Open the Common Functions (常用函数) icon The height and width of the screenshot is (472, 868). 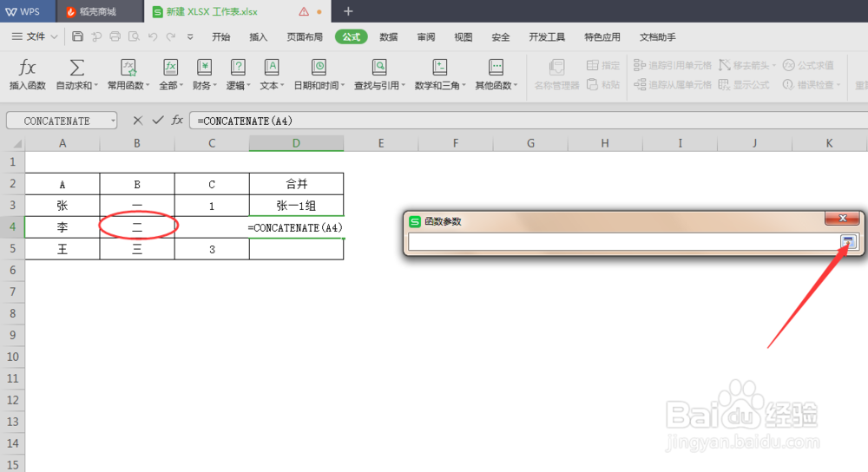[128, 68]
